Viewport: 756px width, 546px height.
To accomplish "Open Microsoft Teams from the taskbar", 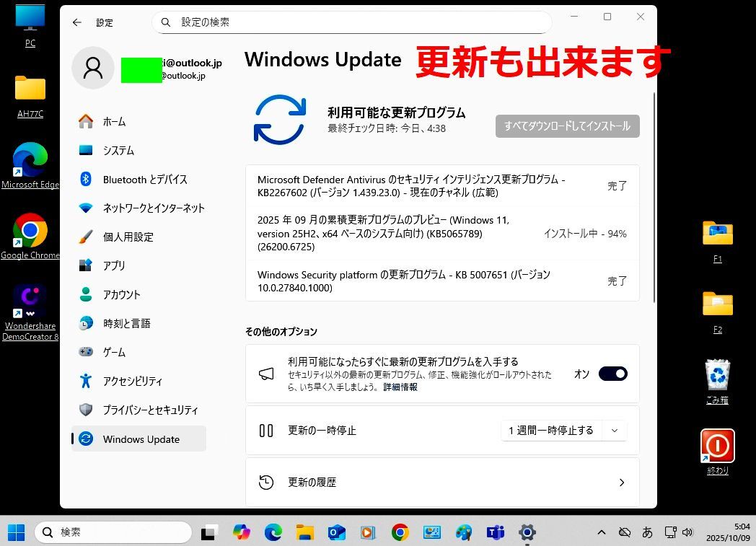I will point(496,532).
